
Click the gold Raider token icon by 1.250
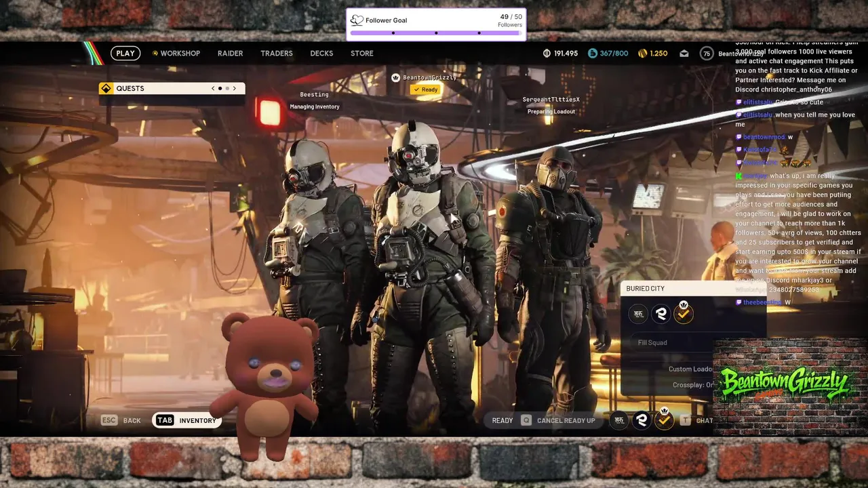(x=642, y=54)
